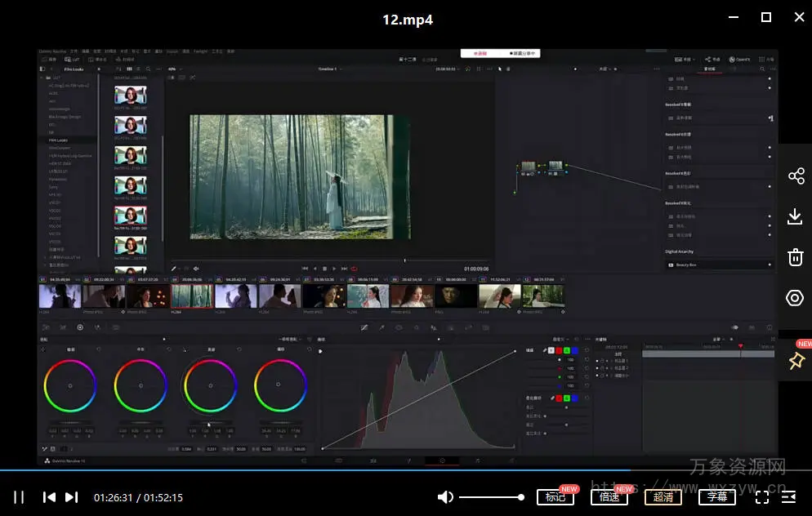The height and width of the screenshot is (516, 812).
Task: Click the end of the volume slider
Action: pos(520,497)
